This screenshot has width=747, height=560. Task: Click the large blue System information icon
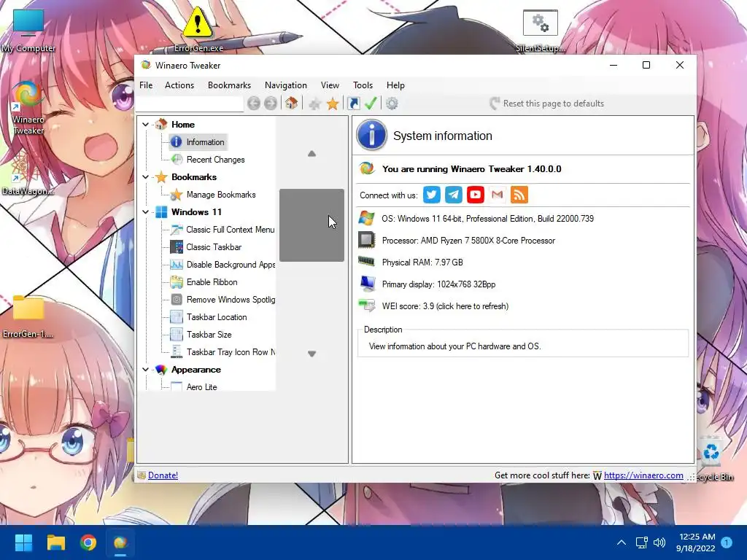point(371,135)
